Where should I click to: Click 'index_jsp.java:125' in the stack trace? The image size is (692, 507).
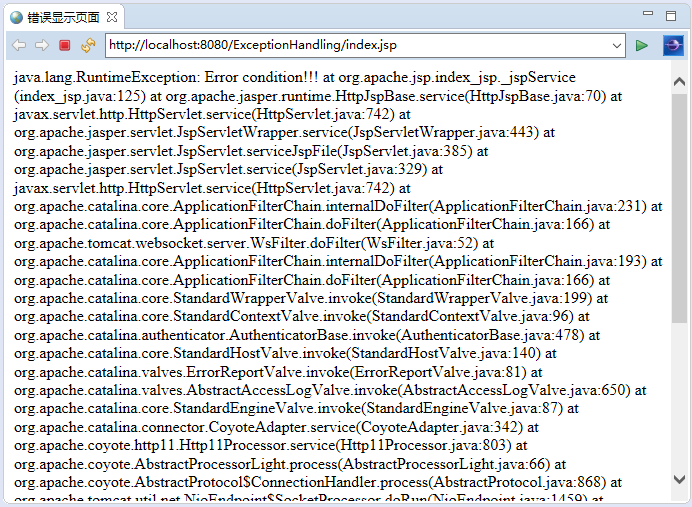tap(79, 96)
